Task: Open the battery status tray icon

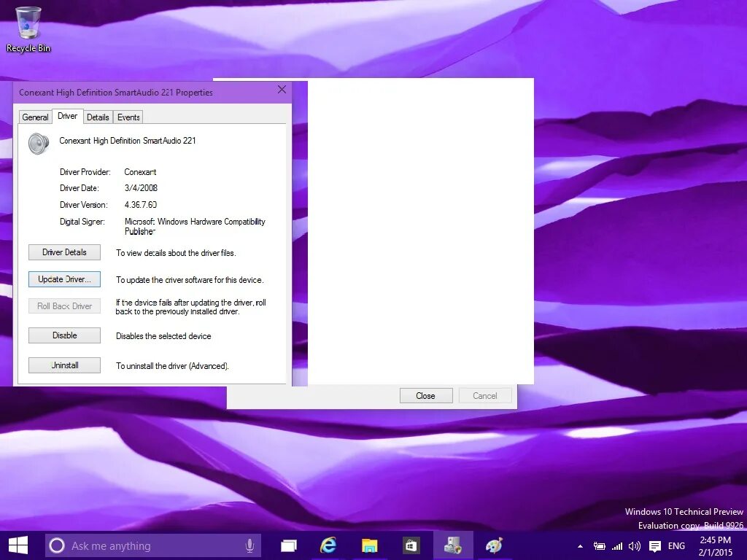Action: click(599, 545)
